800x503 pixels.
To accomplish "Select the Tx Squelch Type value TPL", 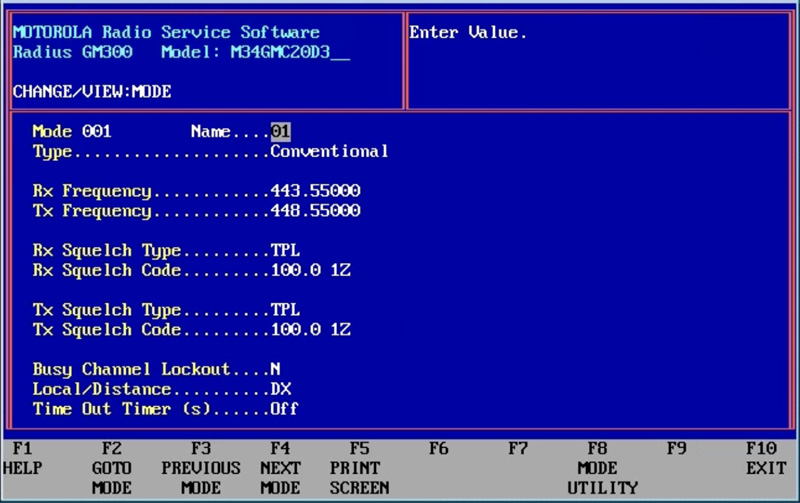I will [285, 310].
